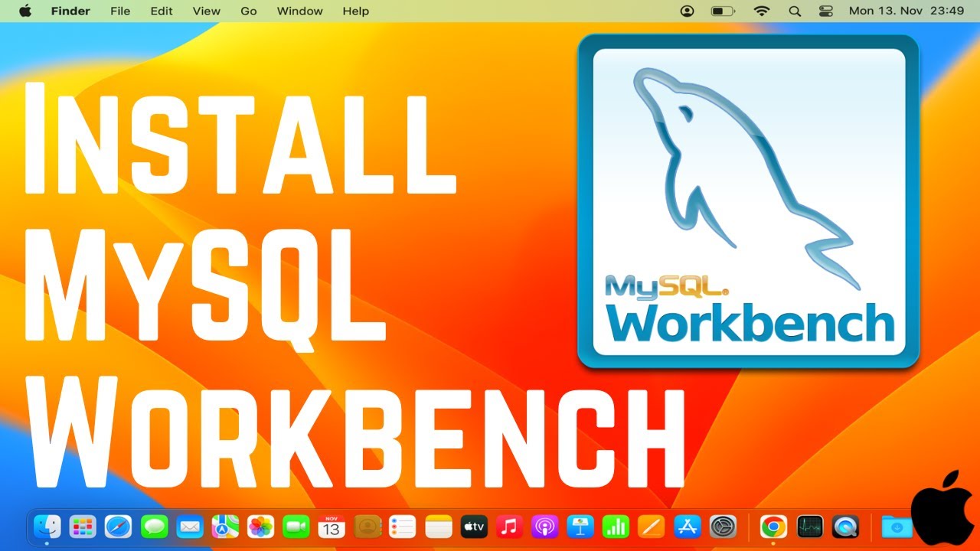
Task: Open the Notes app in the Dock
Action: [x=439, y=527]
